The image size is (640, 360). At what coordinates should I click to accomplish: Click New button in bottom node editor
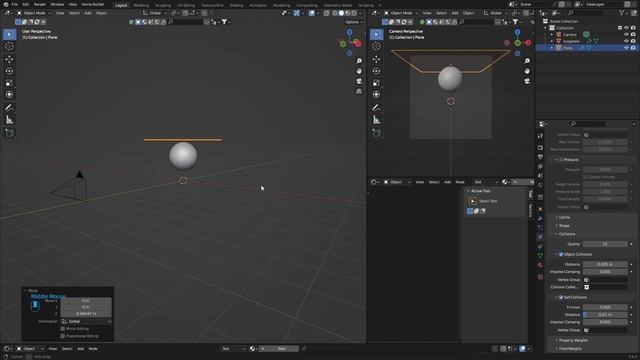coord(281,349)
